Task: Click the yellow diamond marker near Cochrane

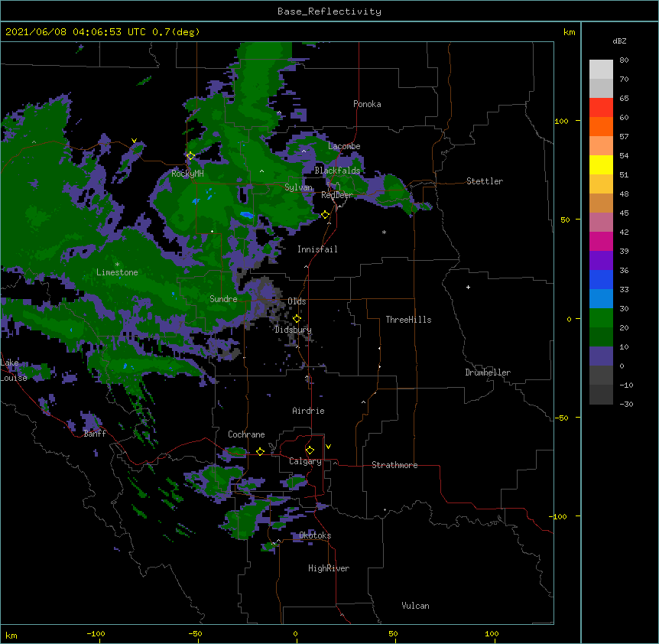Action: 260,451
